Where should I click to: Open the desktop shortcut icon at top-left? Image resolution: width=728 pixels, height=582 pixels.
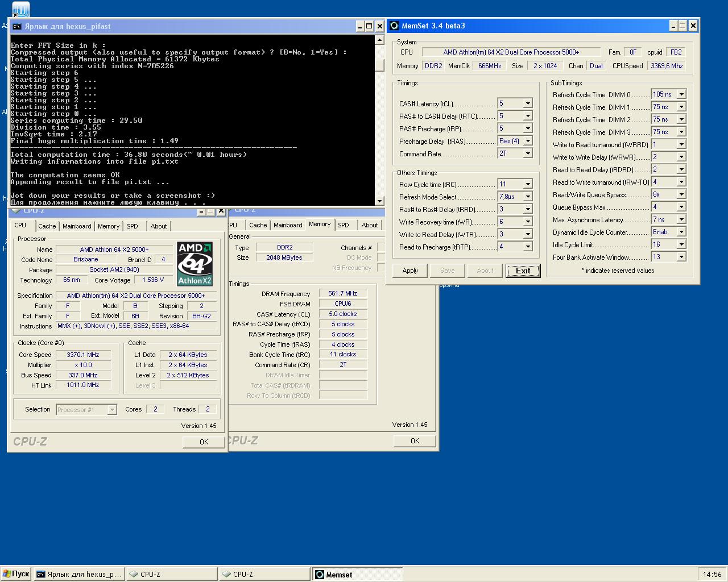20,9
